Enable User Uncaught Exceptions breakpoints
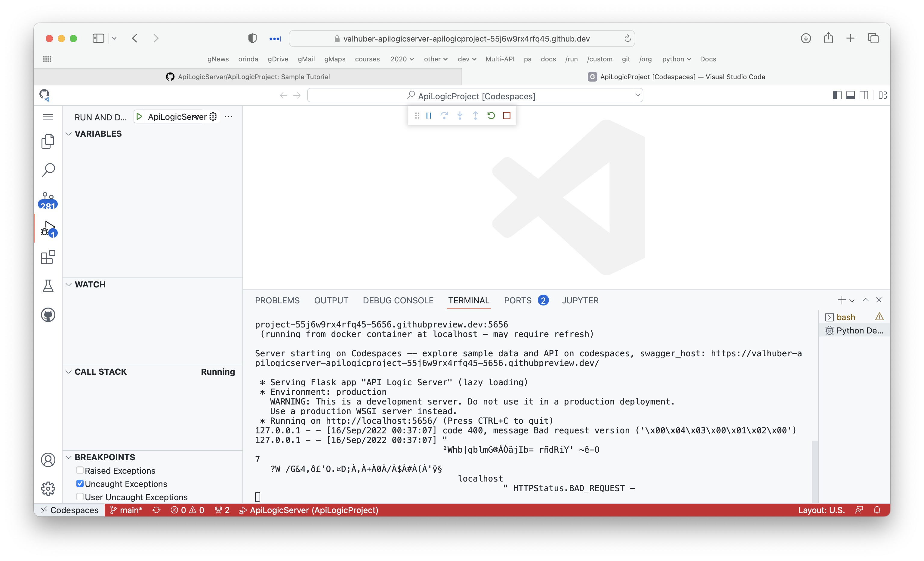The width and height of the screenshot is (924, 561). tap(80, 497)
